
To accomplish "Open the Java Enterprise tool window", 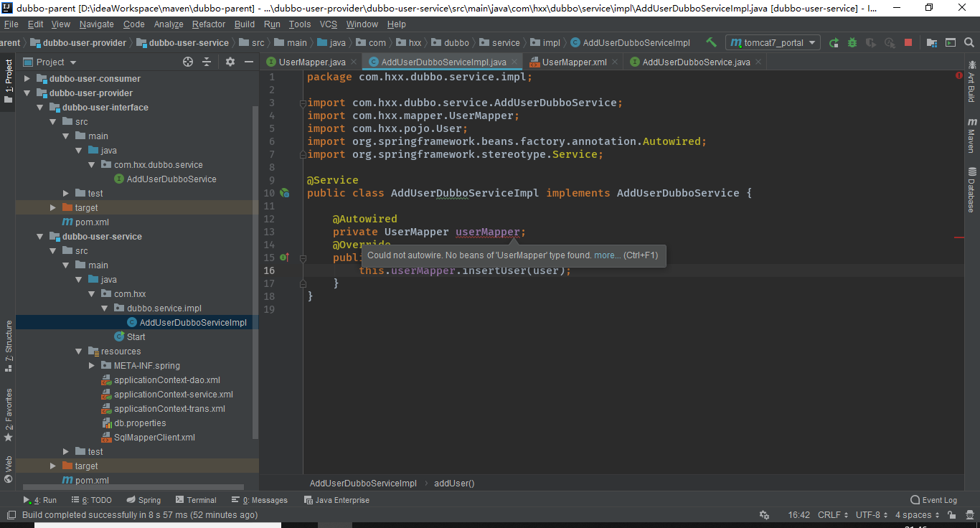I will pos(336,500).
